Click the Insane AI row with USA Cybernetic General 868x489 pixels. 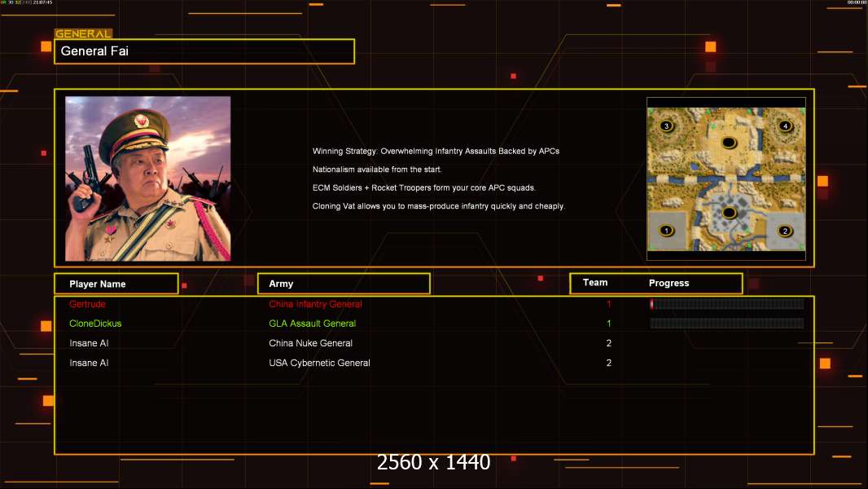tap(434, 363)
